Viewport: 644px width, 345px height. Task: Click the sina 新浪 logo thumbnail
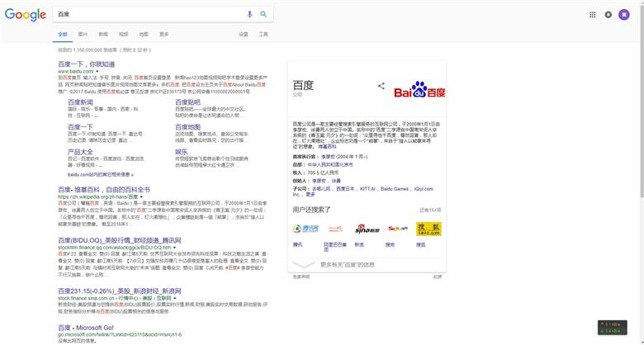pos(367,229)
